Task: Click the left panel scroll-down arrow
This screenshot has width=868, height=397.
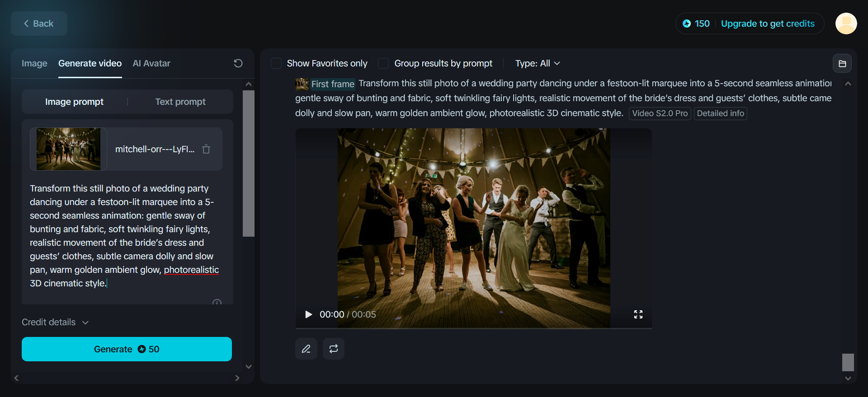Action: point(249,366)
